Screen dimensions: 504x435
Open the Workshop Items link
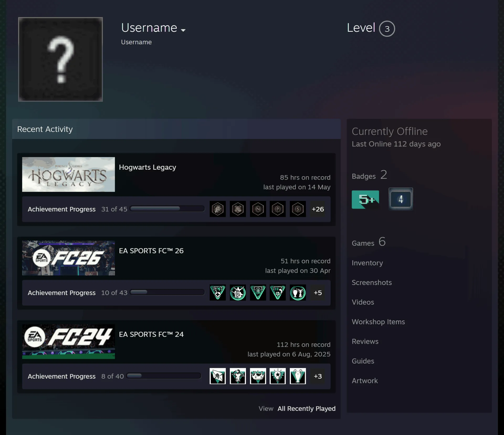pos(378,322)
